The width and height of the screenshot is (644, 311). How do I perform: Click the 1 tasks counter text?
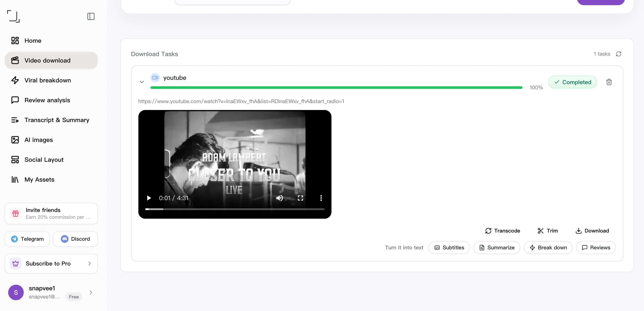(602, 54)
